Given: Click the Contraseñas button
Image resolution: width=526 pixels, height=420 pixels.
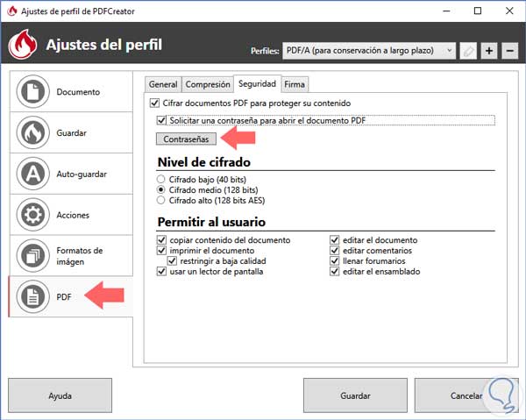Looking at the screenshot, I should 186,139.
